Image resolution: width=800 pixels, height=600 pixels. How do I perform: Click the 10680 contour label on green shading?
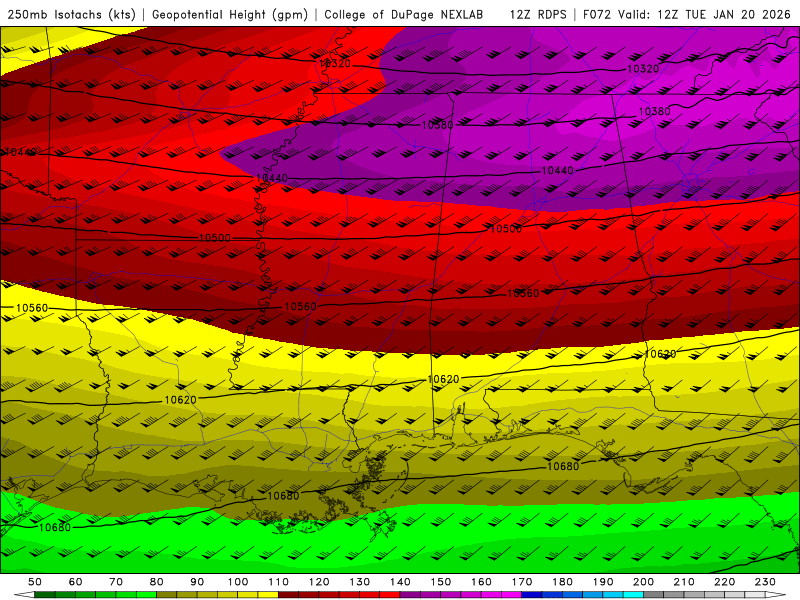(55, 527)
